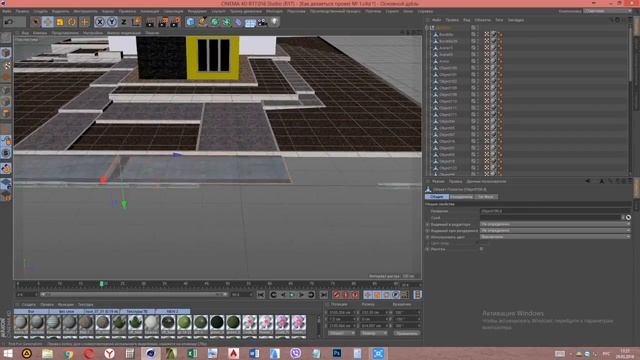
Task: Open the material manager Create menu
Action: tap(29, 304)
